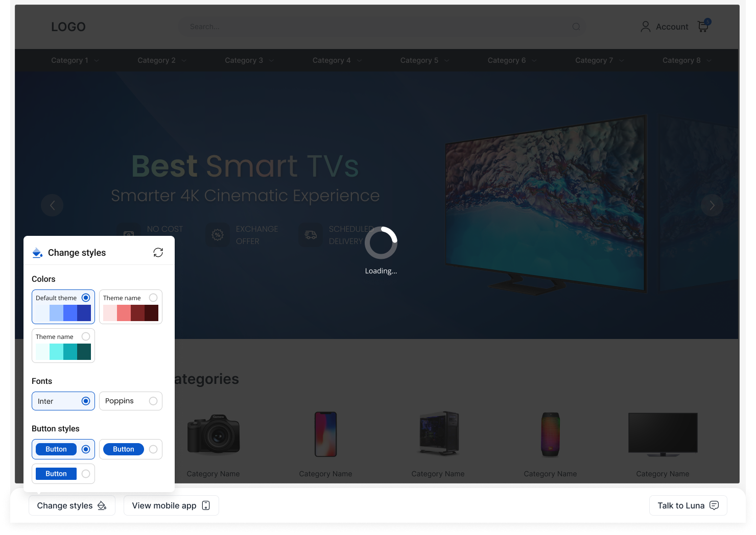The width and height of the screenshot is (756, 535).
Task: Go to previous banner slide arrow
Action: pos(52,205)
